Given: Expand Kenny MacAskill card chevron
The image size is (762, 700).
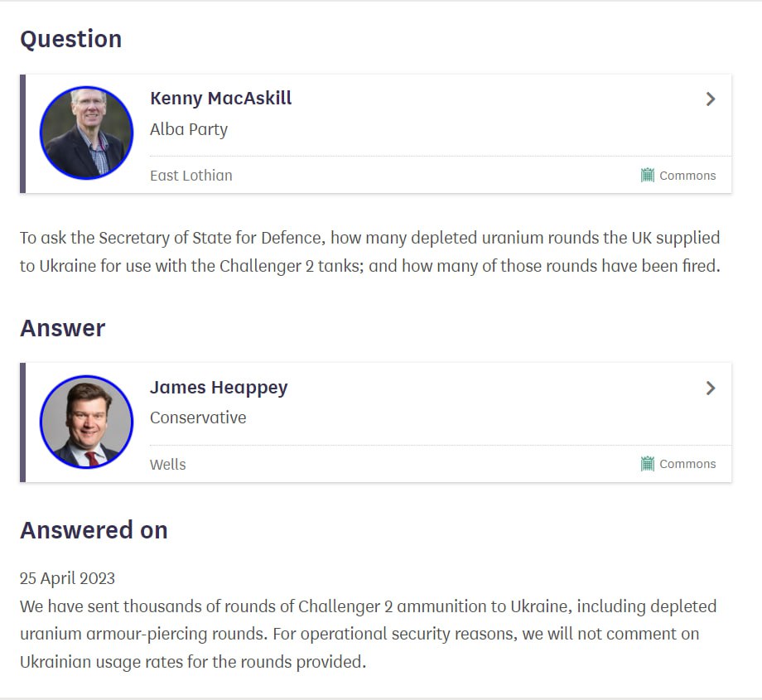Looking at the screenshot, I should [x=710, y=99].
